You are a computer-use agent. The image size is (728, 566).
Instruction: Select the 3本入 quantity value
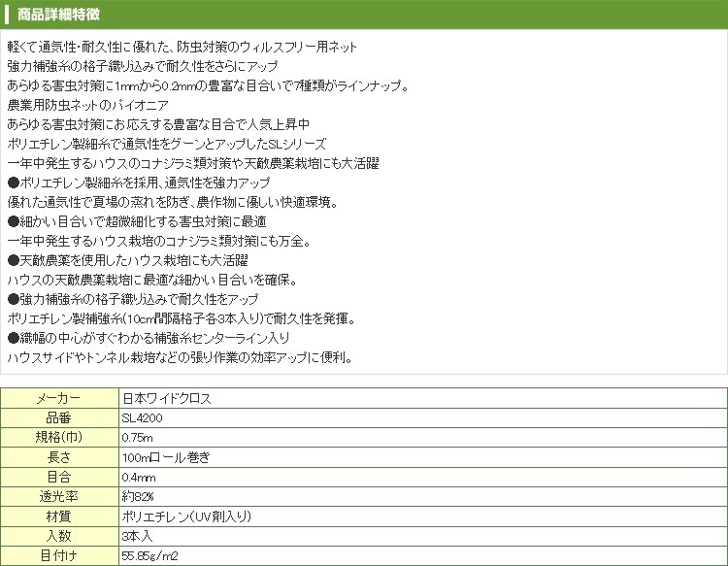click(137, 536)
